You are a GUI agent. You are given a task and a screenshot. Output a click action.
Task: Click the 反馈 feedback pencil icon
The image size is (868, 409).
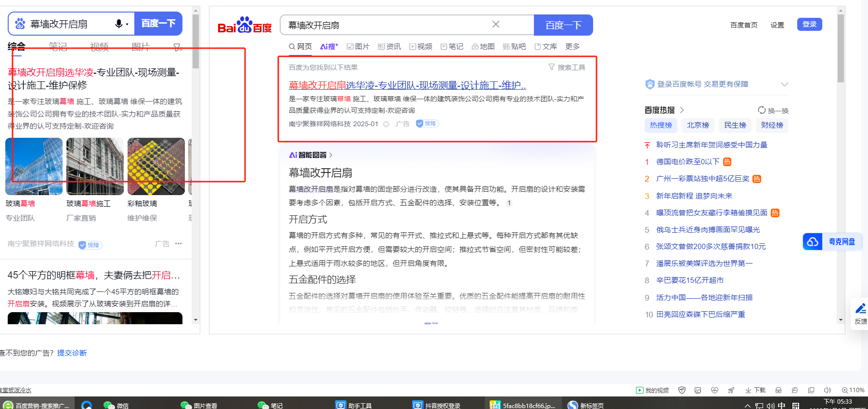coord(861,309)
